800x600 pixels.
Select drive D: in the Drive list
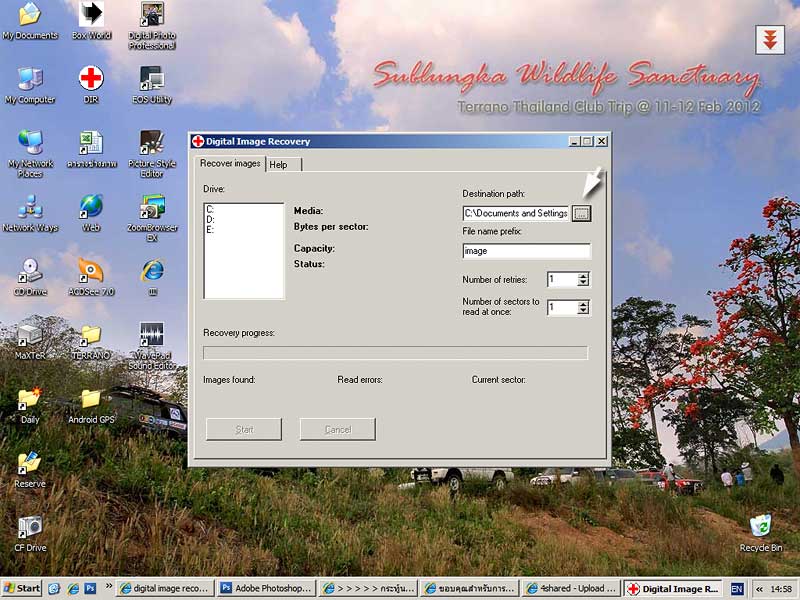pos(211,219)
